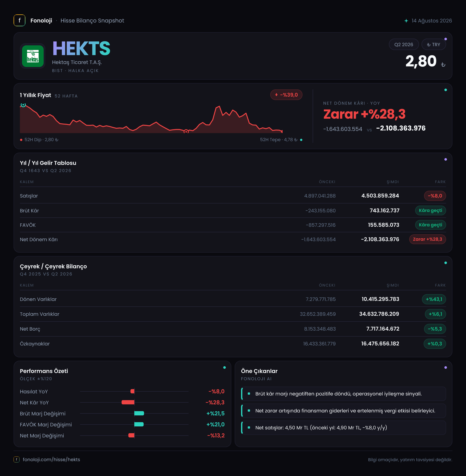466x476 pixels.
Task: Click the value 34.632.786.209 for Toplam Varlıklar
Action: tap(379, 314)
